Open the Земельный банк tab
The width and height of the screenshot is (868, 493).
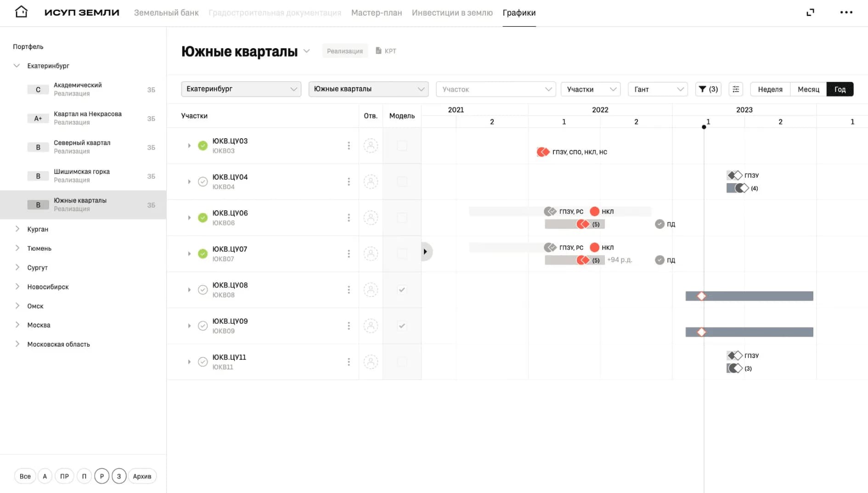point(166,13)
